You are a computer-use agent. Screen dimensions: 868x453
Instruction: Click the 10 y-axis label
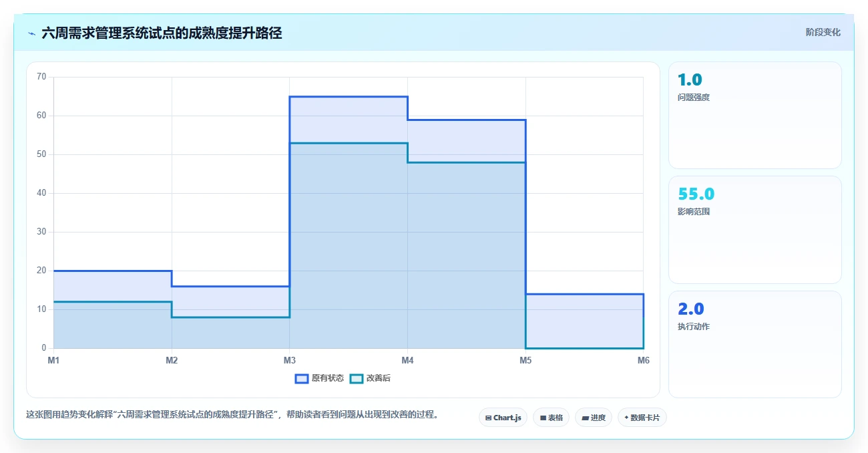[41, 309]
